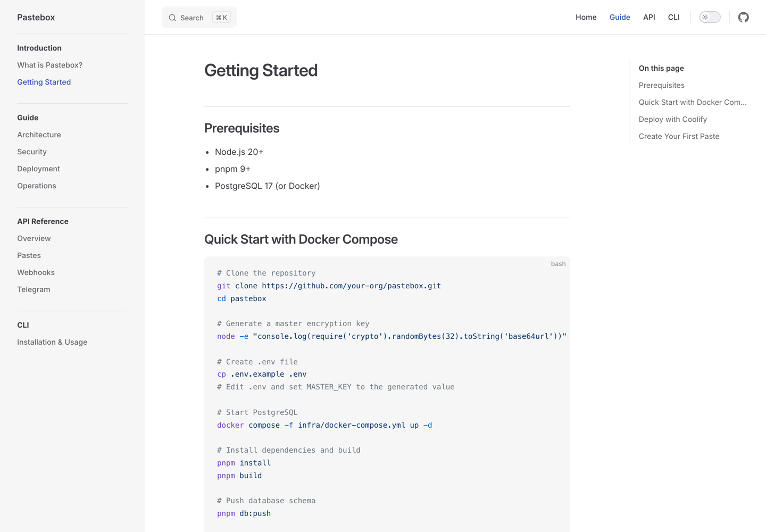Open Installation & Usage page
Image resolution: width=766 pixels, height=532 pixels.
click(52, 342)
